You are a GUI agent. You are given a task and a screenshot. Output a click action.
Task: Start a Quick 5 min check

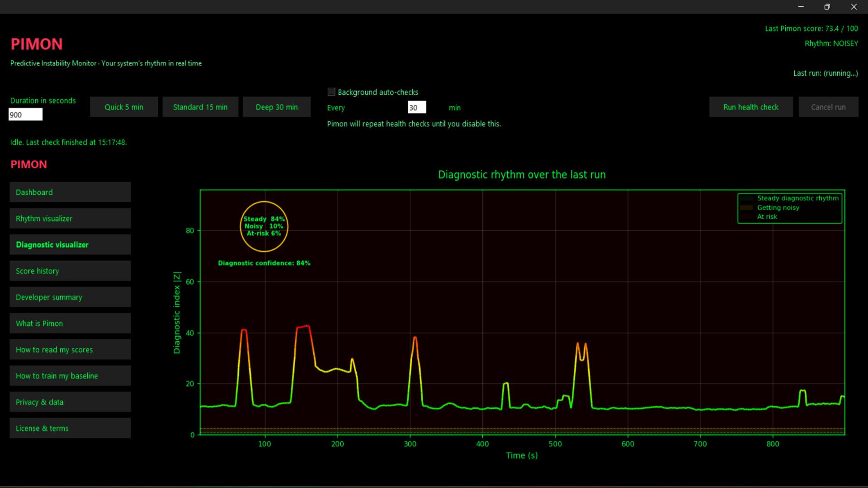[123, 107]
